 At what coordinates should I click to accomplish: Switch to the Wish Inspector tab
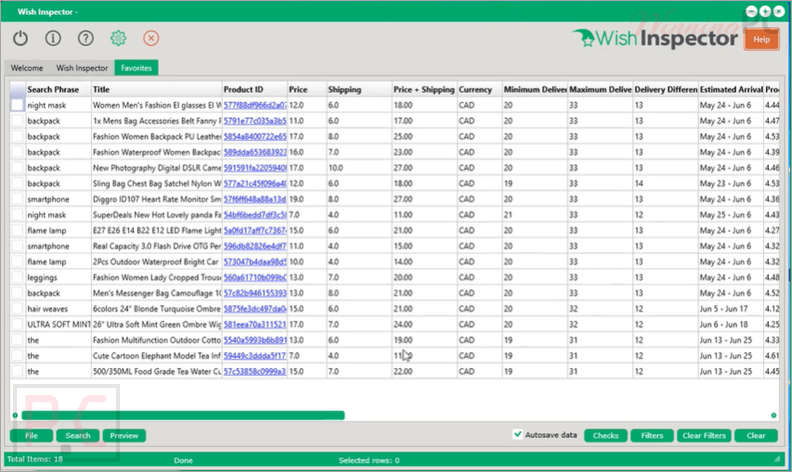pos(82,68)
